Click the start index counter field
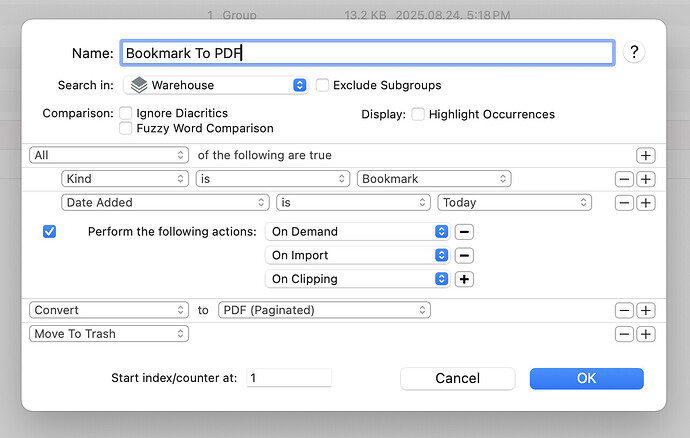Screen dimensions: 690x438 288,378
